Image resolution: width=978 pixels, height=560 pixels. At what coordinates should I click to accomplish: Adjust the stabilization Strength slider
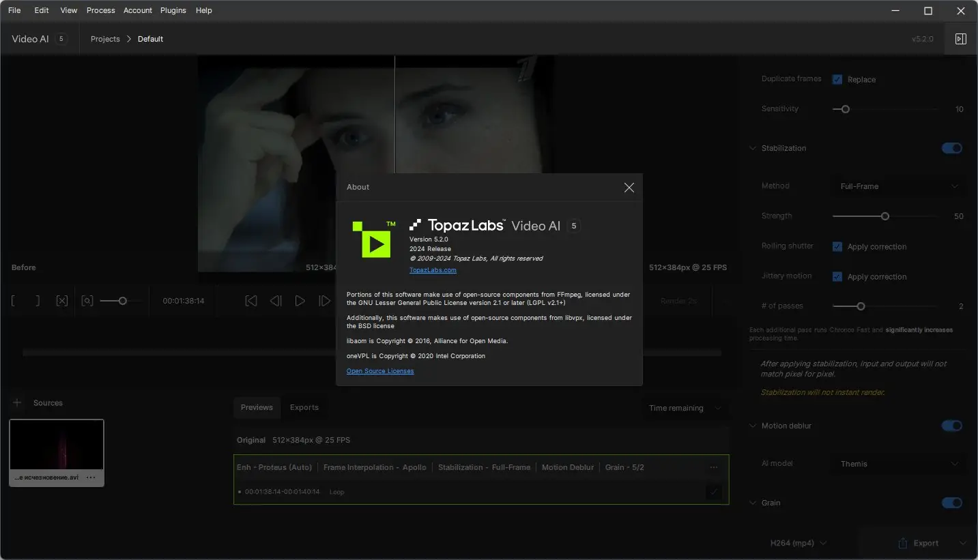click(885, 216)
